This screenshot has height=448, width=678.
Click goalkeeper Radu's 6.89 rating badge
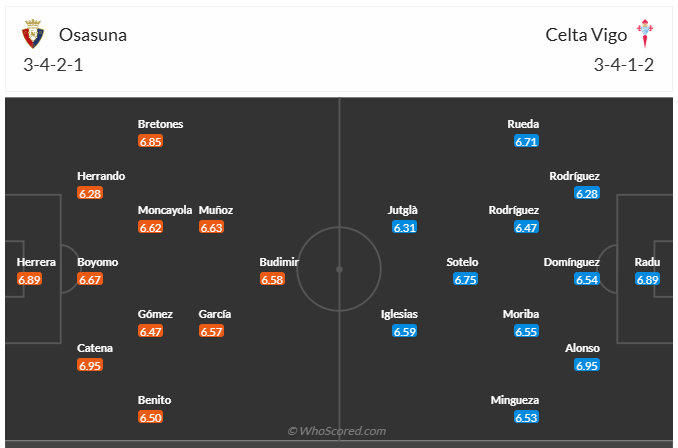[648, 279]
